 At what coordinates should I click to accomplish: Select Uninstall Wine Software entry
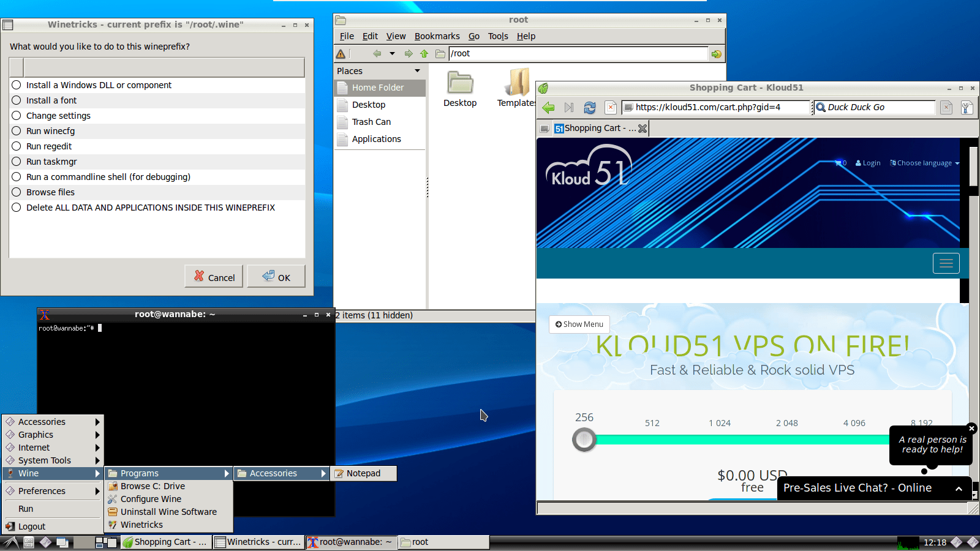point(169,512)
